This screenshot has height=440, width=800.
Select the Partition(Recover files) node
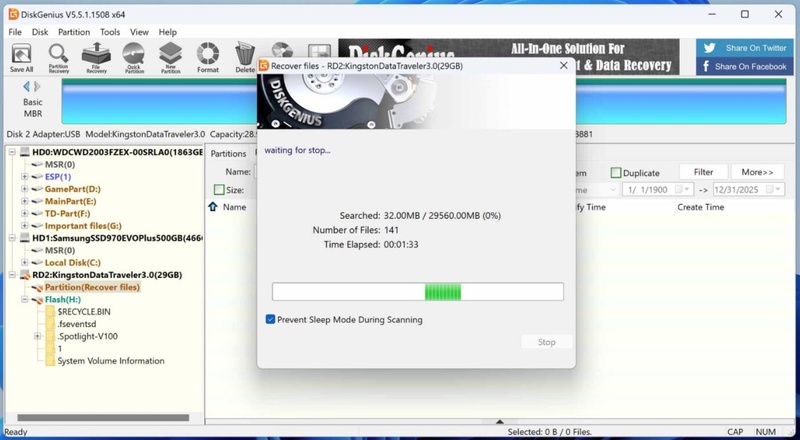click(x=92, y=287)
